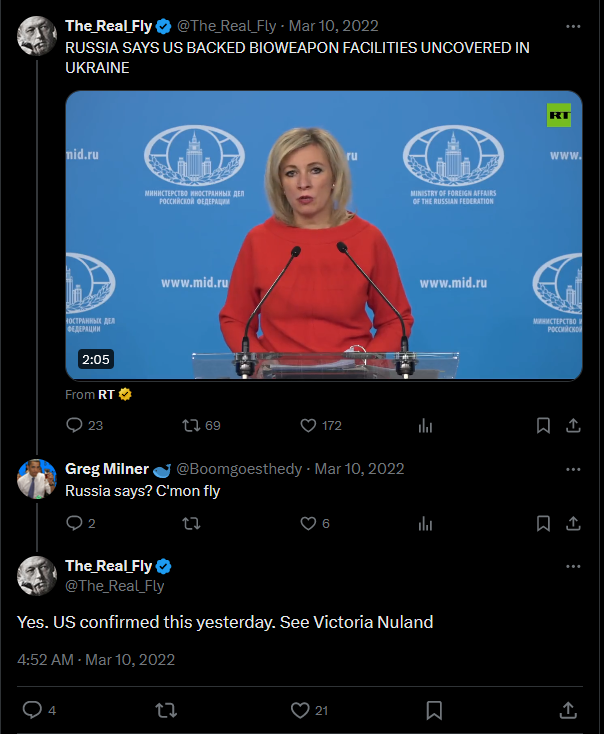Viewport: 604px width, 734px height.
Task: Share Greg Milner's reply
Action: pos(573,523)
